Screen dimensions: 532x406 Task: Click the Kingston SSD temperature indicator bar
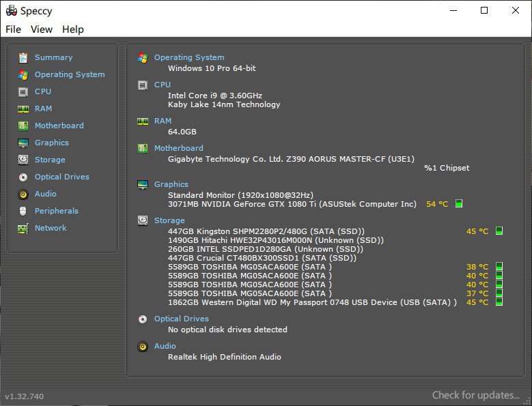click(x=499, y=231)
